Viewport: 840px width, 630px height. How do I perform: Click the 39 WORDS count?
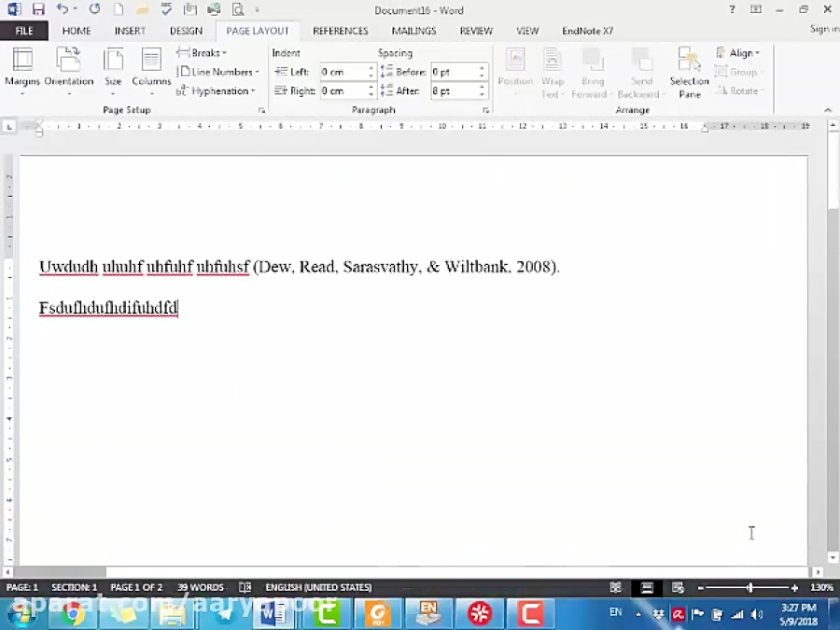pyautogui.click(x=201, y=588)
